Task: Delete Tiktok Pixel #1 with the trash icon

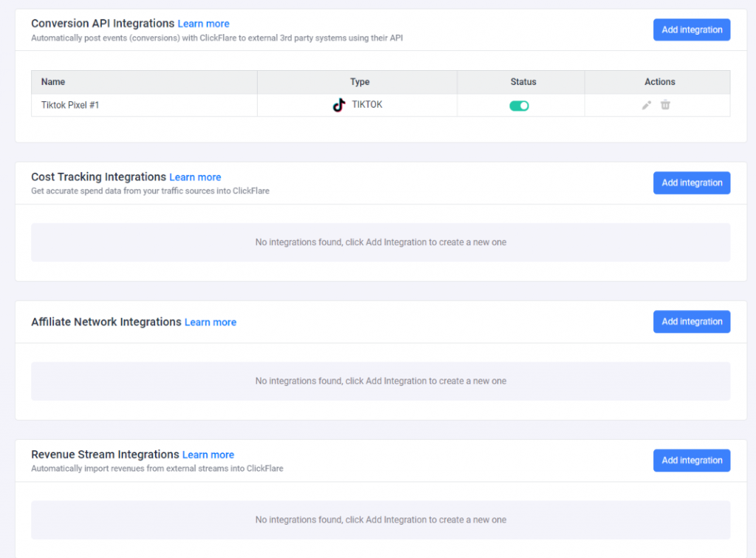Action: tap(665, 105)
